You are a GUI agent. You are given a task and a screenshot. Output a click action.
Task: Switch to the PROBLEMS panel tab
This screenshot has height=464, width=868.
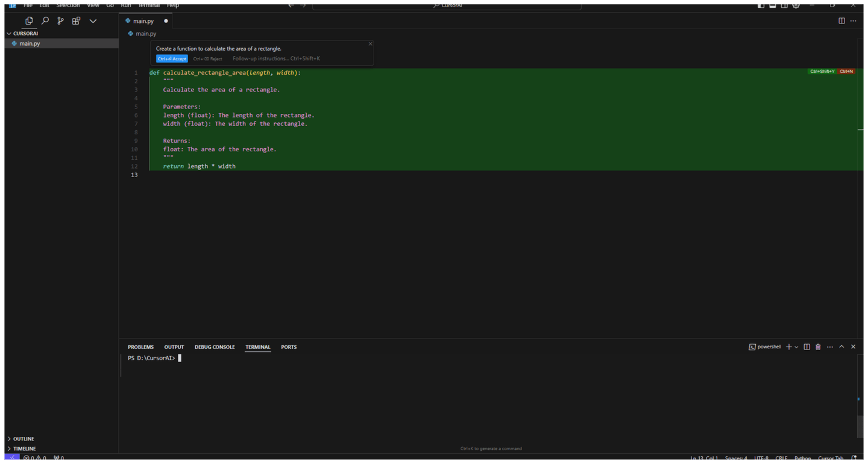(140, 347)
